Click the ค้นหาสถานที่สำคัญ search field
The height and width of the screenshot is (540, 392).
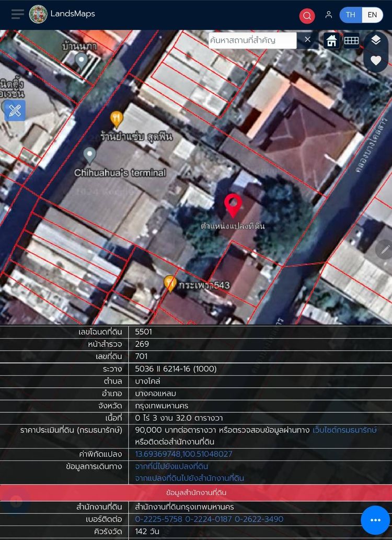pos(252,40)
